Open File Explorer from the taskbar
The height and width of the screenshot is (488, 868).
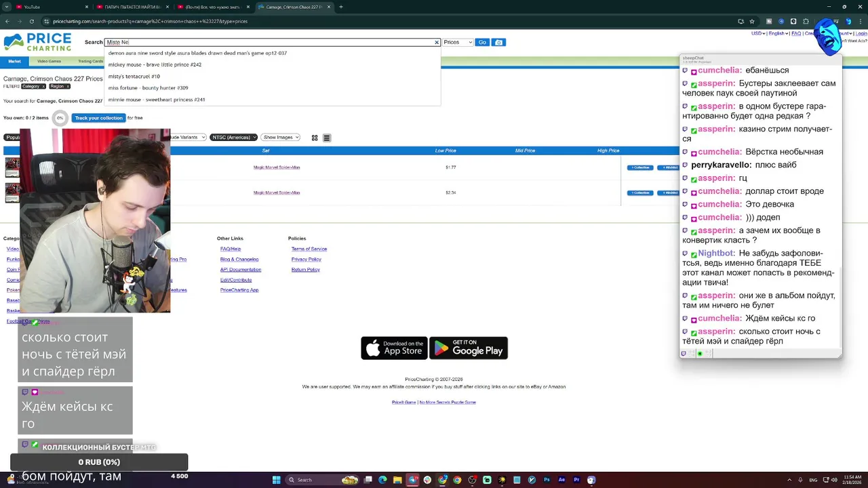tap(397, 480)
